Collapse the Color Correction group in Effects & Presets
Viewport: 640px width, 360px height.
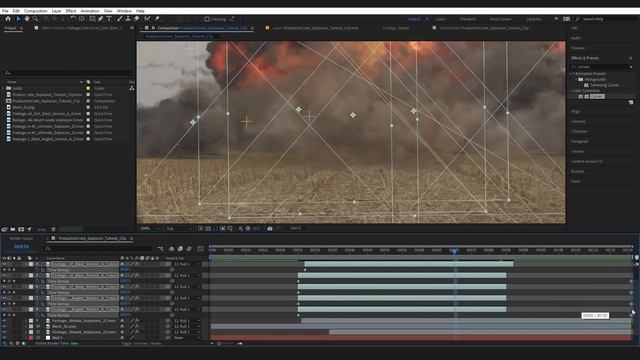571,91
